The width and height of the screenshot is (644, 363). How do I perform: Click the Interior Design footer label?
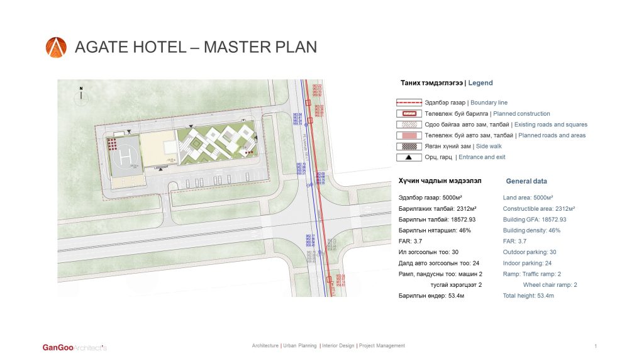338,346
